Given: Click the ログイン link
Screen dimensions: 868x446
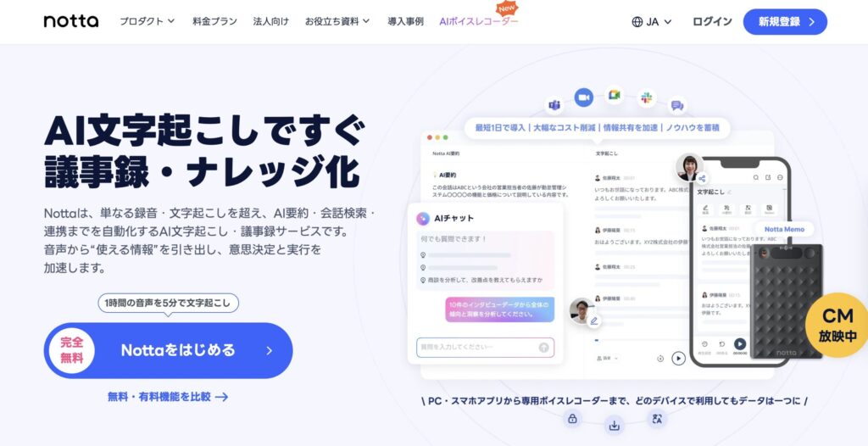Looking at the screenshot, I should tap(712, 21).
